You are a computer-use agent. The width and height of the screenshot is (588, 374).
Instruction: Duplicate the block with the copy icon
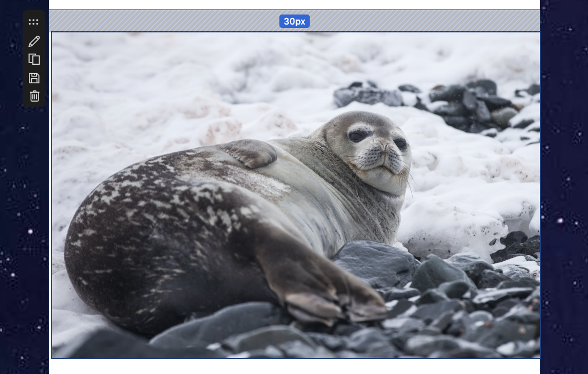[x=34, y=59]
